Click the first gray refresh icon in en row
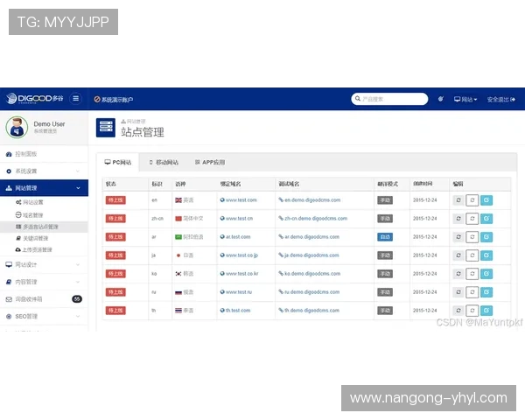The height and width of the screenshot is (420, 525). (x=458, y=200)
